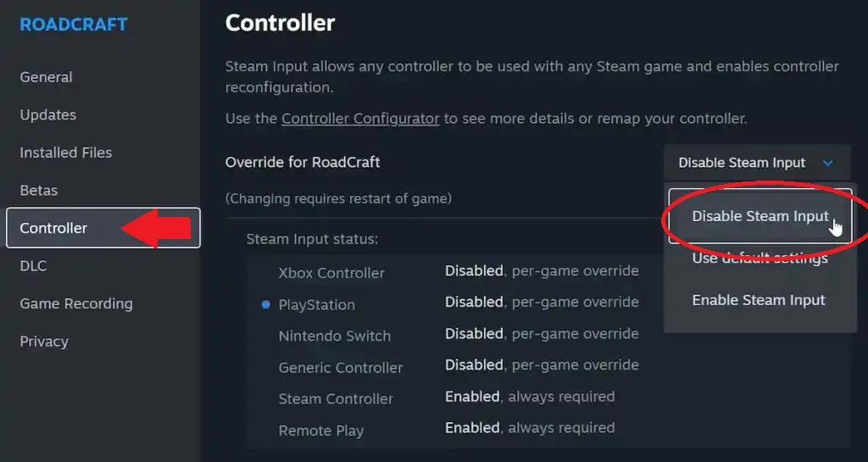Select the Controller sidebar item
The width and height of the screenshot is (868, 462).
[103, 228]
